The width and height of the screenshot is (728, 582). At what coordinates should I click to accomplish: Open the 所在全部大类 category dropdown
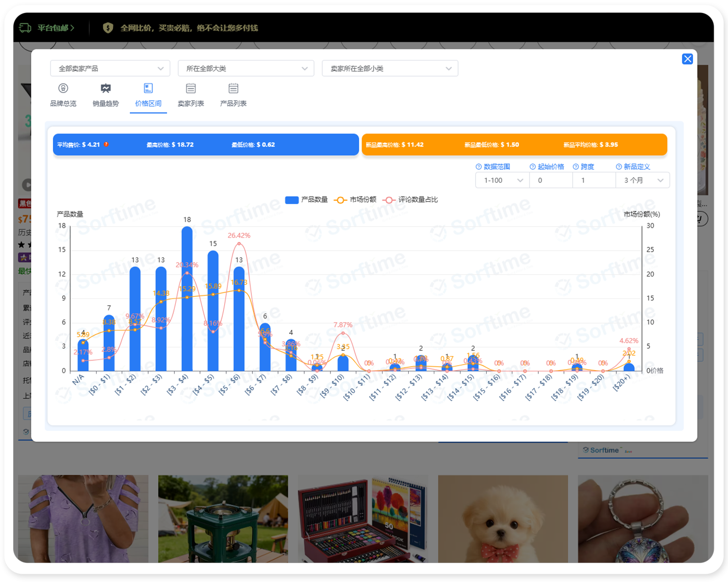coord(246,68)
